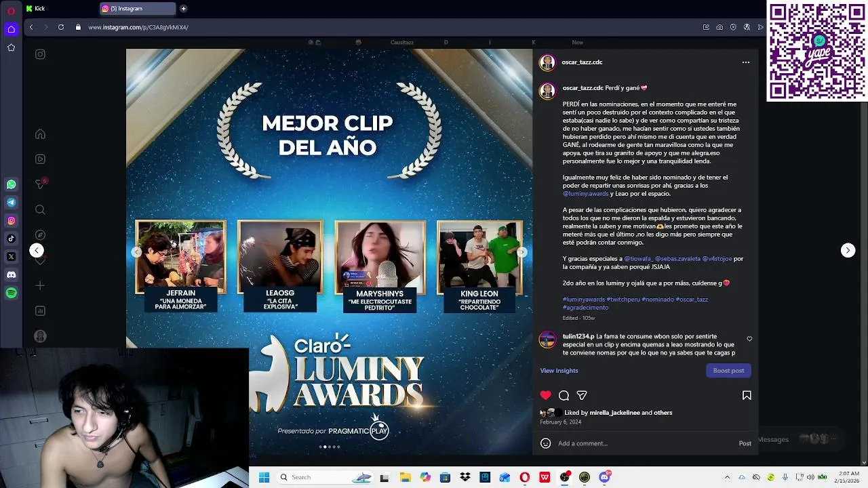The image size is (868, 488).
Task: Click the carousel position dots
Action: [x=330, y=447]
